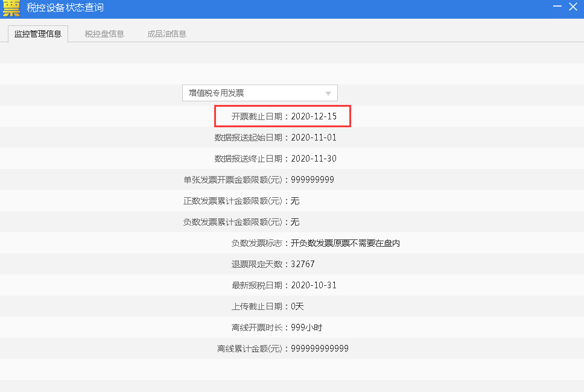Click the 票 application logo icon
This screenshot has width=584, height=392.
(10, 8)
